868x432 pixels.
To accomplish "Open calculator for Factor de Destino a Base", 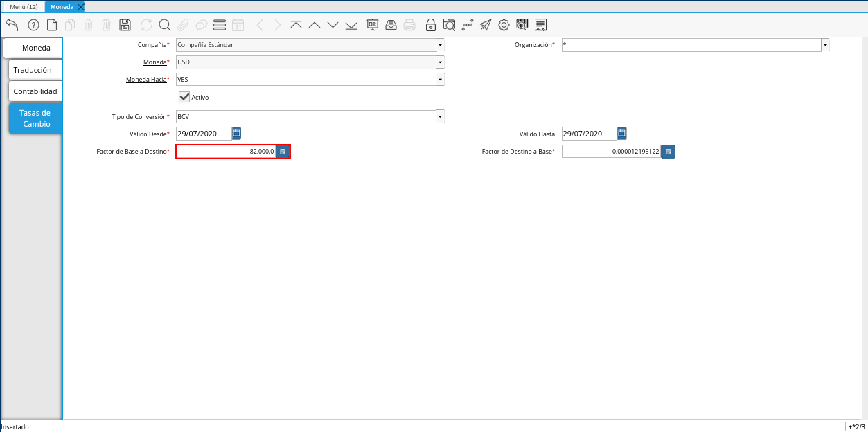I will coord(668,152).
